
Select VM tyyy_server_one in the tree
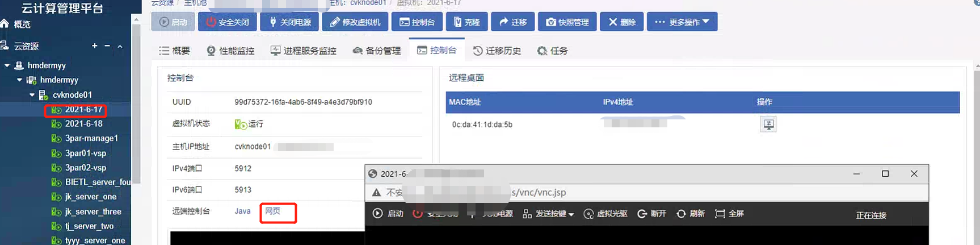point(95,240)
